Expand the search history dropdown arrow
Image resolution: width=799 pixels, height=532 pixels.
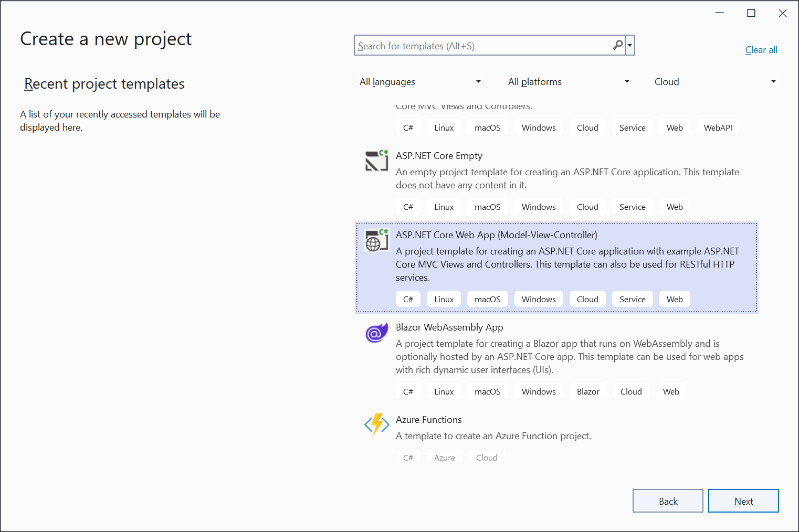click(x=630, y=46)
